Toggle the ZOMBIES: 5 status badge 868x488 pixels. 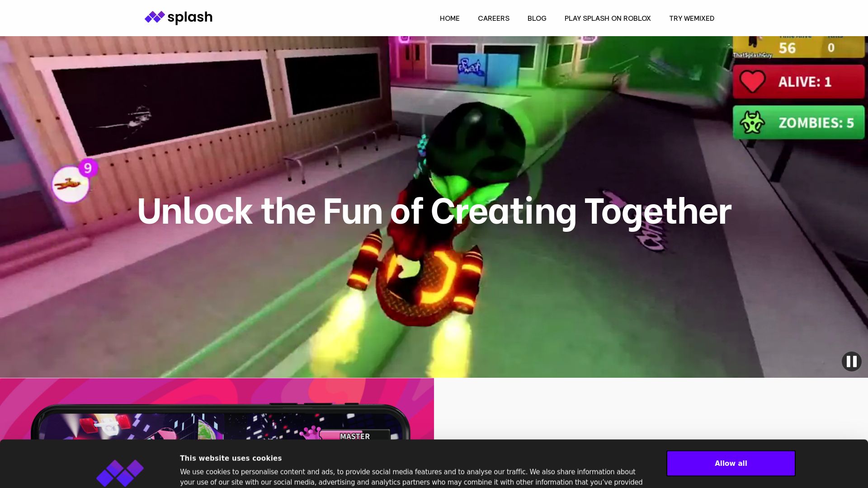point(798,122)
